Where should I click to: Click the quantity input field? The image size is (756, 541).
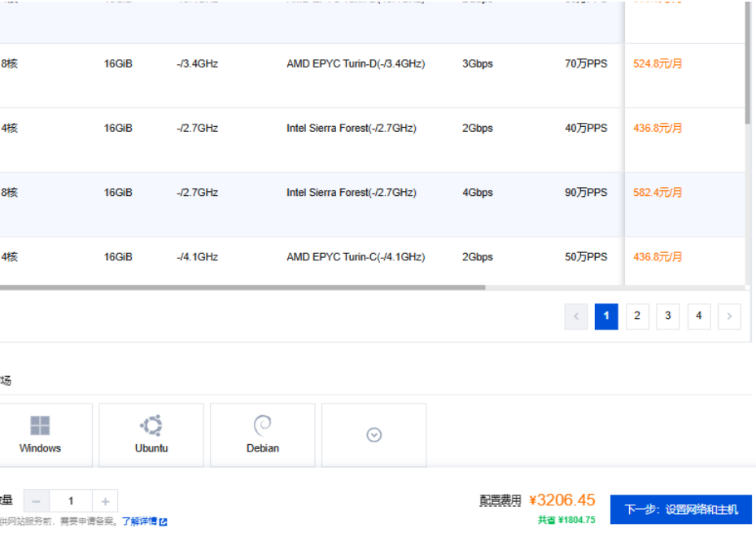[71, 501]
